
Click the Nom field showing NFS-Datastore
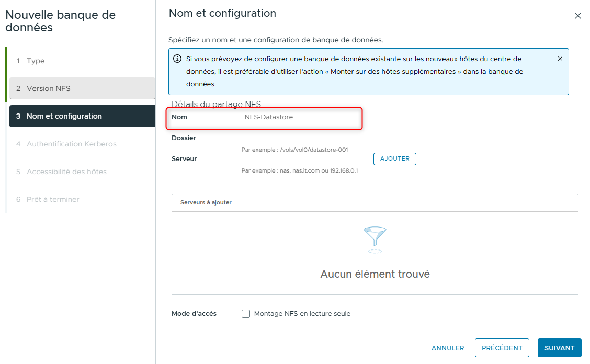tap(298, 117)
